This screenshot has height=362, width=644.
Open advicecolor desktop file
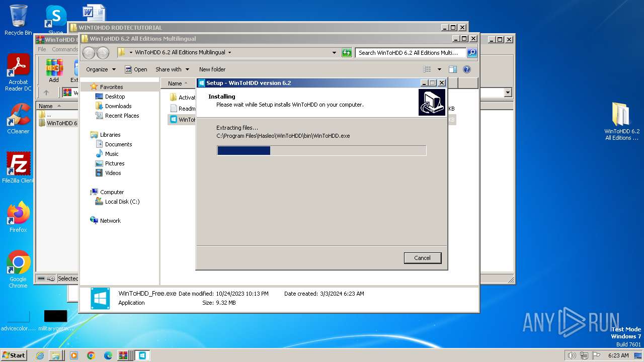pyautogui.click(x=18, y=321)
